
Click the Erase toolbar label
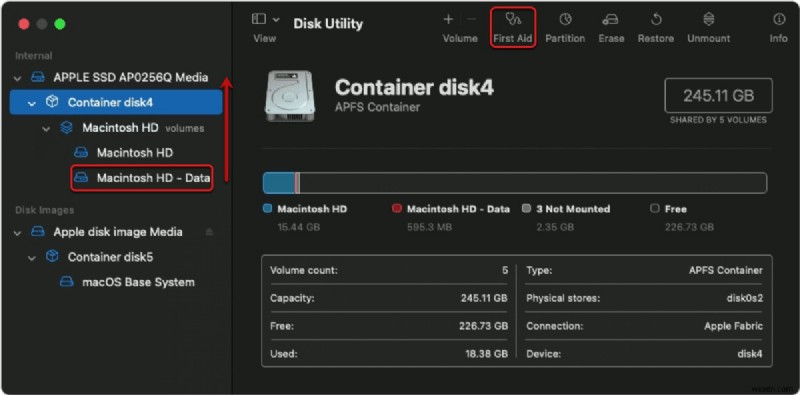coord(611,38)
